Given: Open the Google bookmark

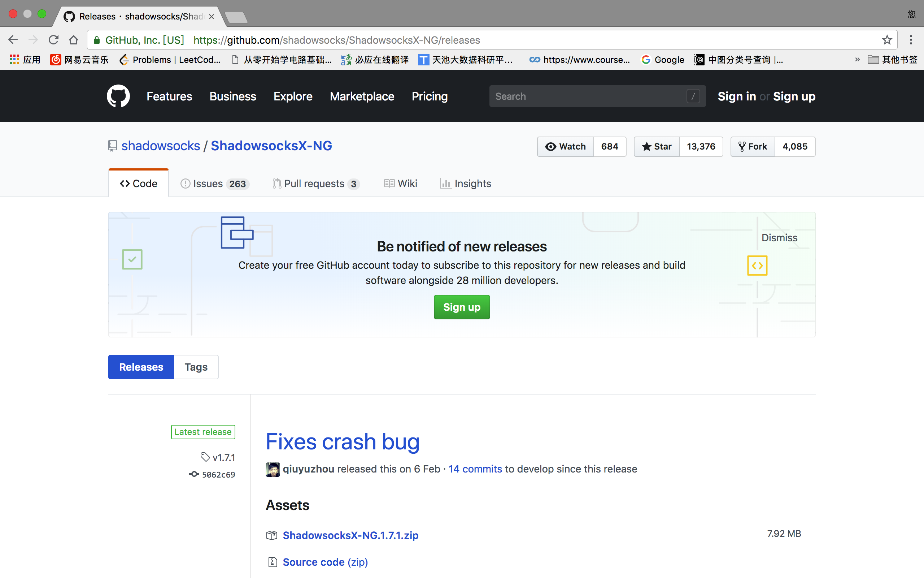Looking at the screenshot, I should click(662, 60).
